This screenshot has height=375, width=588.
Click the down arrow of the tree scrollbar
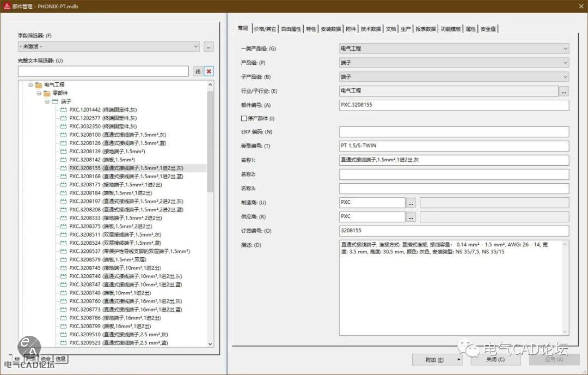coord(210,343)
